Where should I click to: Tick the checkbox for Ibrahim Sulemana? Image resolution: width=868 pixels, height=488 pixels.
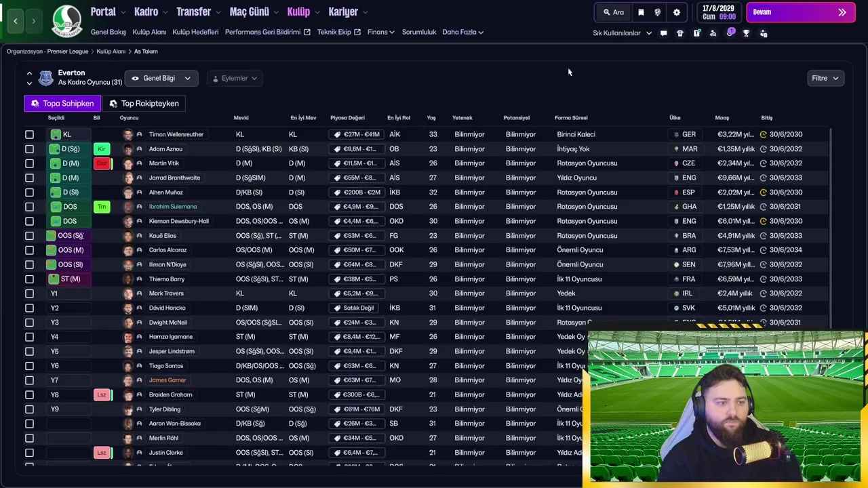29,207
